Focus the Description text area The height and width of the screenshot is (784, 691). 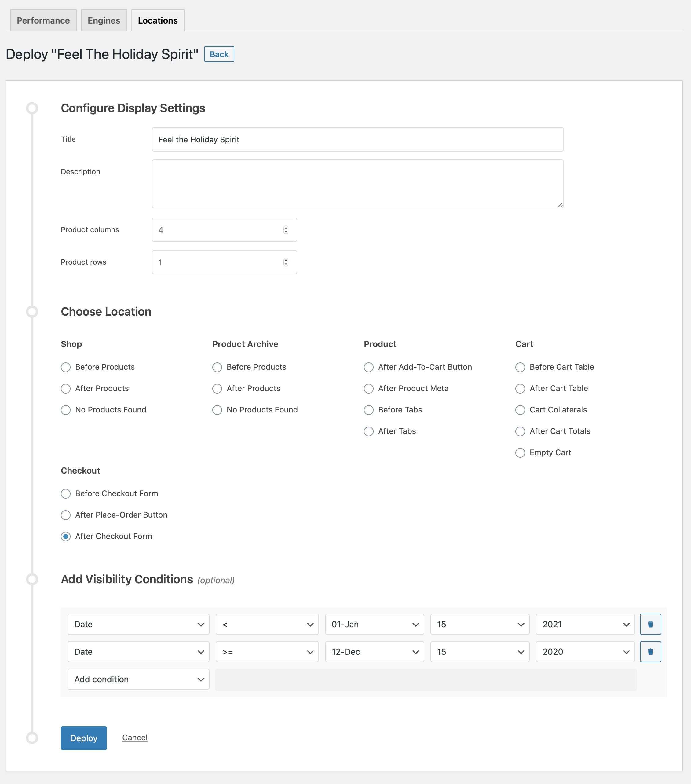pos(357,184)
